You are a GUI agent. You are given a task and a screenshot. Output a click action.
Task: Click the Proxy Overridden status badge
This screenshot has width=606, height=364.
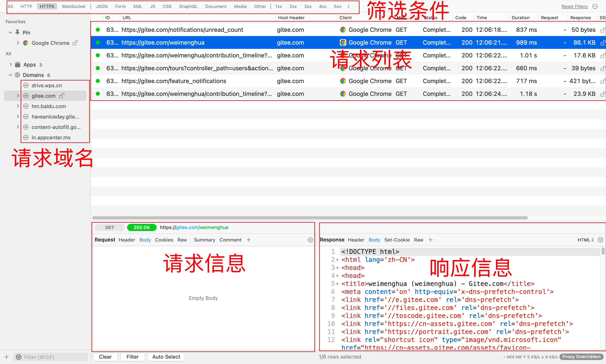coord(581,357)
